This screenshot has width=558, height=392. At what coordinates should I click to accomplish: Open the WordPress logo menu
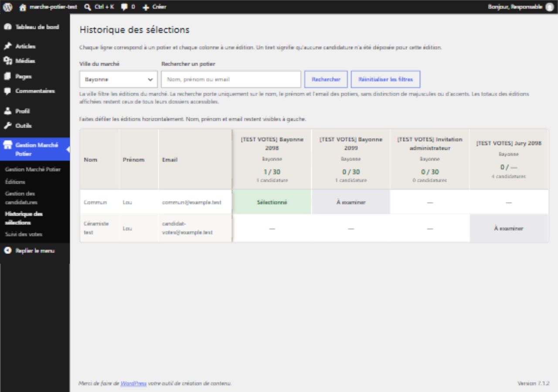click(x=7, y=7)
